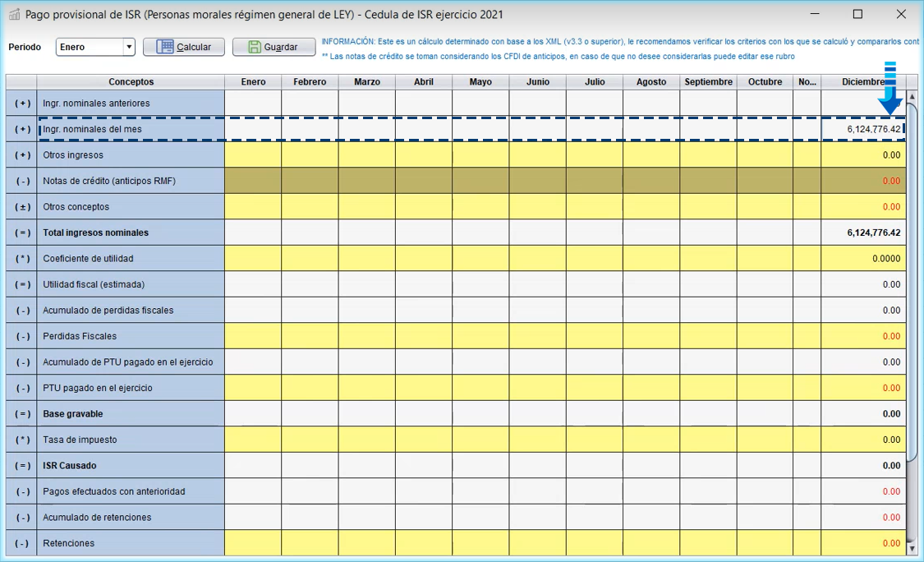Click the asterisk symbol beside Tasa de impuesto
Image resolution: width=924 pixels, height=562 pixels.
(21, 440)
